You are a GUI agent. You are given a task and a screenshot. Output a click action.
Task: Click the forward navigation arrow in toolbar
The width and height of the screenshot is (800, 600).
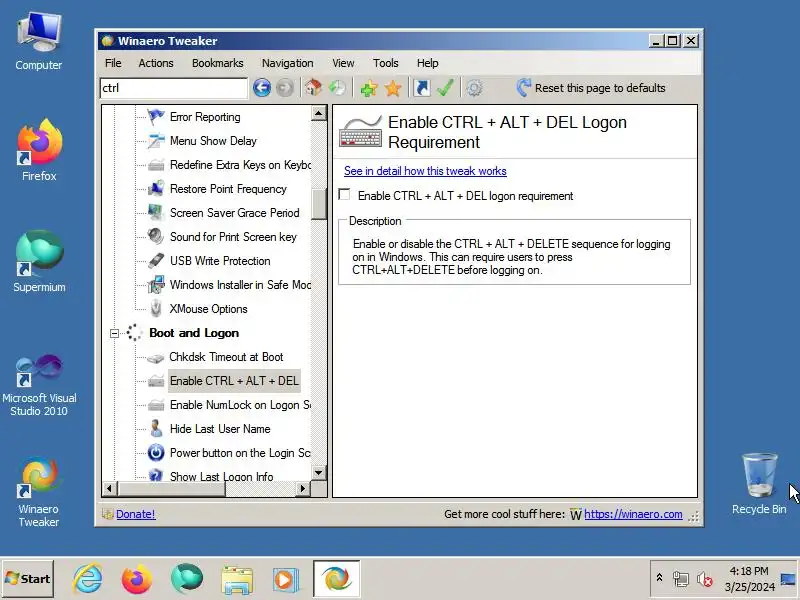tap(285, 88)
